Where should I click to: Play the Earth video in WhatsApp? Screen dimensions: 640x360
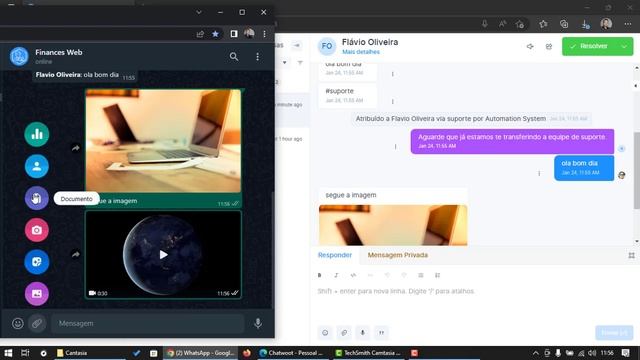(163, 255)
